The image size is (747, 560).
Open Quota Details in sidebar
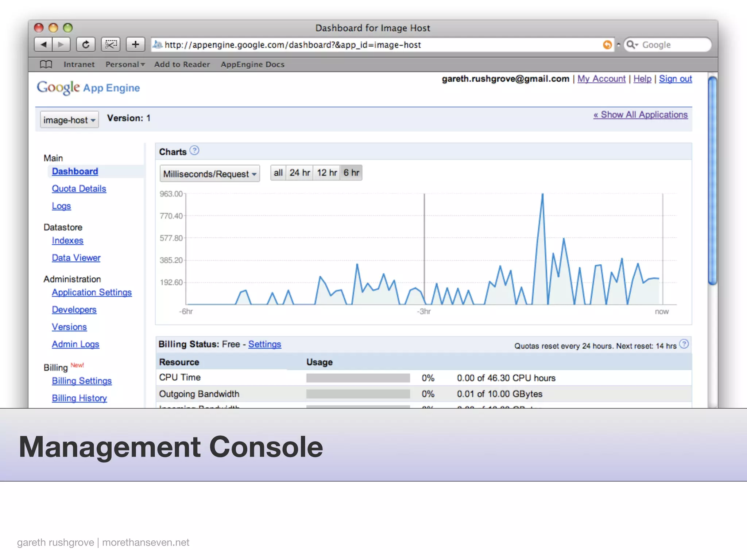(x=79, y=188)
